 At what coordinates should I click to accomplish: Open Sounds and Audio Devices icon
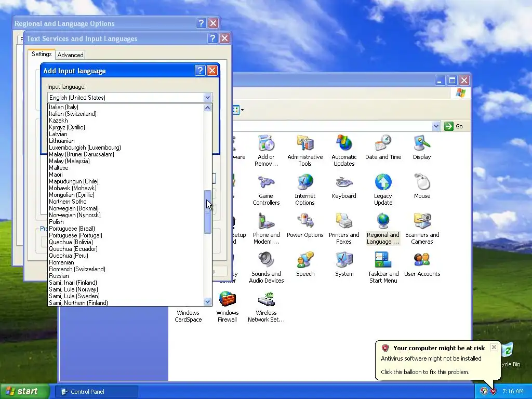click(x=266, y=268)
